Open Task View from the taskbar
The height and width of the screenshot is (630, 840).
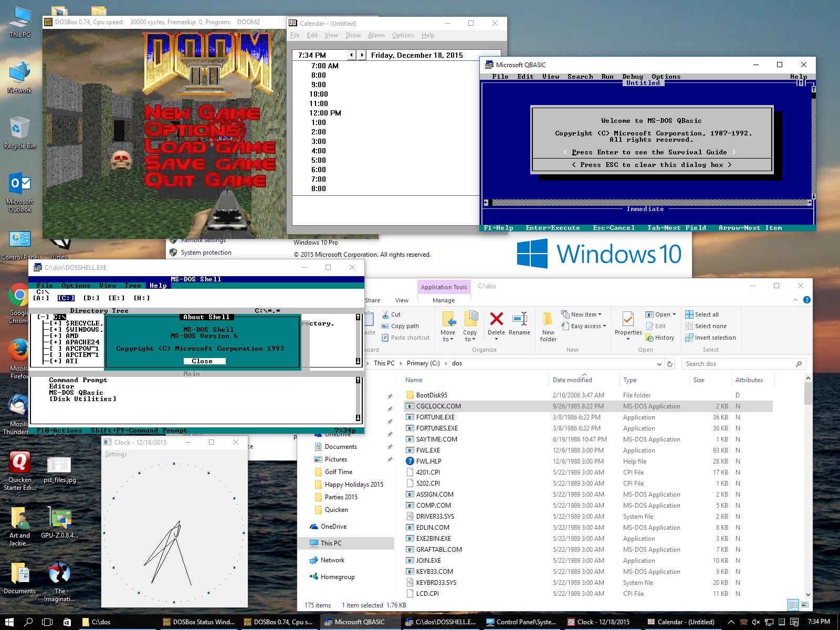(47, 622)
